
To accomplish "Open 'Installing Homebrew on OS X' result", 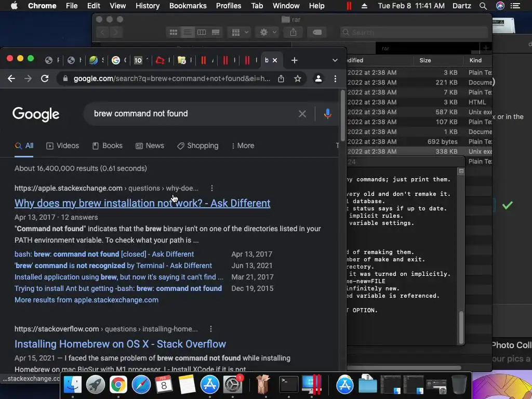I will pyautogui.click(x=120, y=344).
